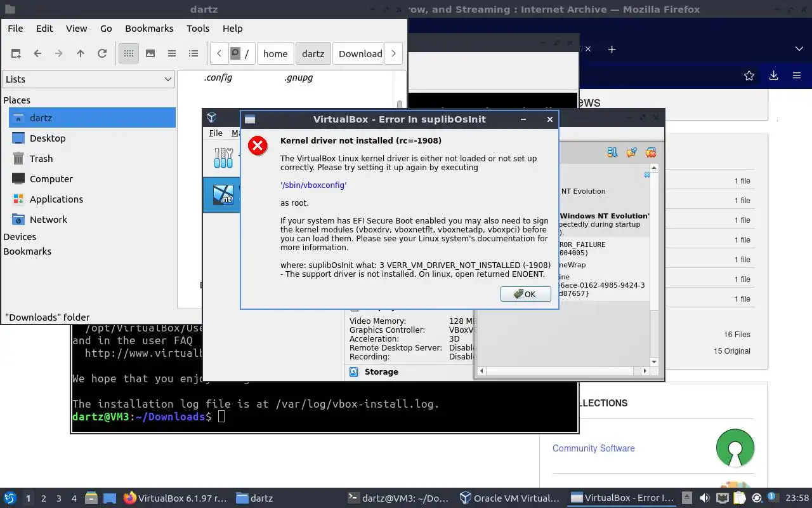Go forward in the file manager
Screen dimensions: 812x508
pyautogui.click(x=59, y=54)
